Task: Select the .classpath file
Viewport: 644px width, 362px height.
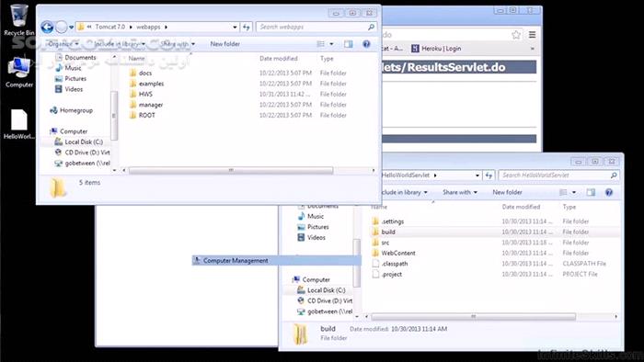Action: (x=390, y=264)
